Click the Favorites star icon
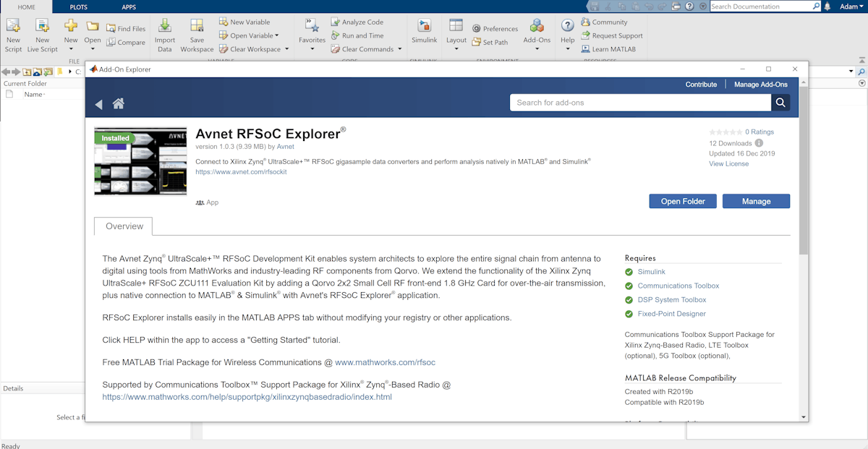This screenshot has height=449, width=868. (312, 25)
